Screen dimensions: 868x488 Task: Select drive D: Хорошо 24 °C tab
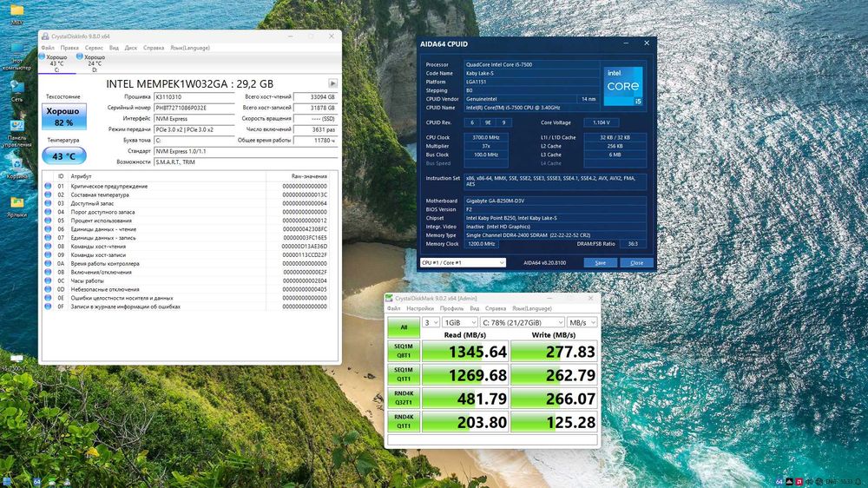94,63
